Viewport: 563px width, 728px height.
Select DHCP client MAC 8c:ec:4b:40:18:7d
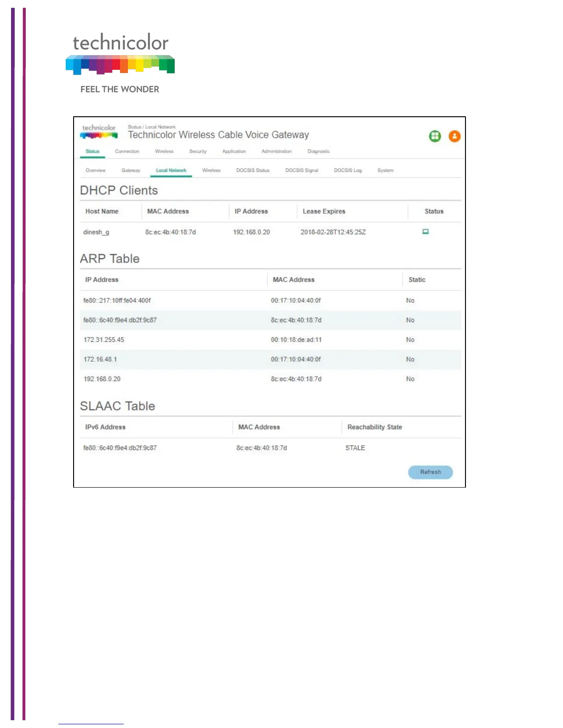pos(171,232)
